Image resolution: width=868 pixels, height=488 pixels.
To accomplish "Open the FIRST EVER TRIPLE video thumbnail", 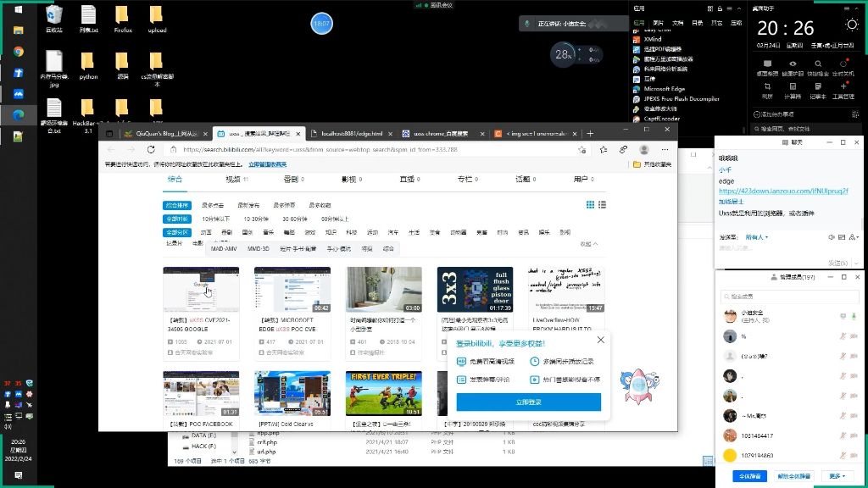I will (x=384, y=393).
